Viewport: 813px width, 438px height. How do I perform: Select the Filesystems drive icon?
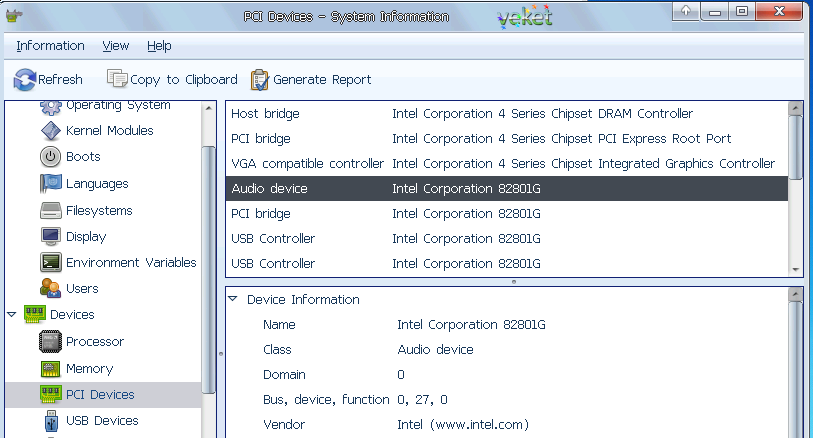50,210
